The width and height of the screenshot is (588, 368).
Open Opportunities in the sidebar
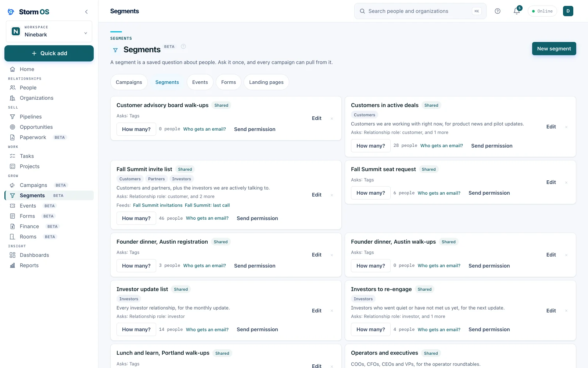(49, 127)
